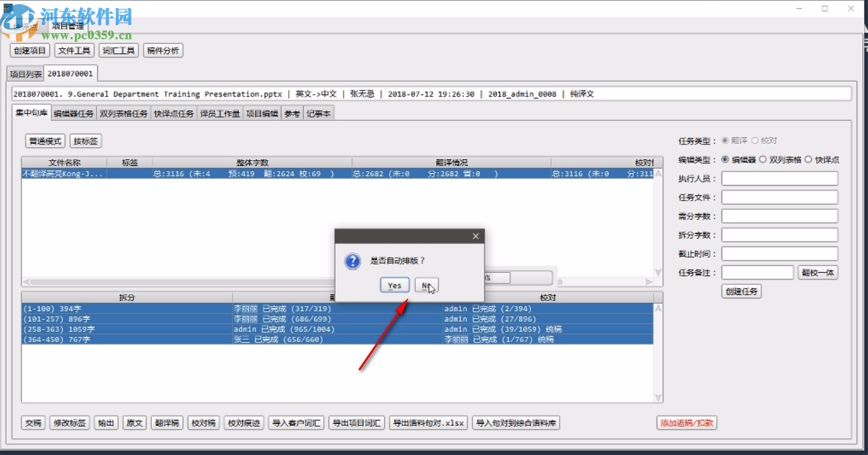Select the 翻译 task type radio
Image resolution: width=868 pixels, height=455 pixels.
[725, 141]
